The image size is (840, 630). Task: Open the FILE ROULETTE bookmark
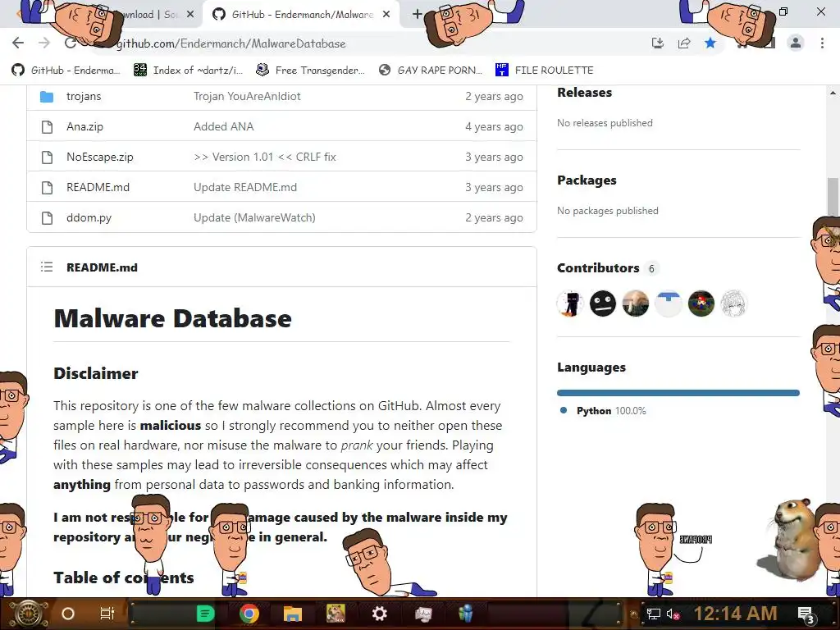click(x=545, y=71)
